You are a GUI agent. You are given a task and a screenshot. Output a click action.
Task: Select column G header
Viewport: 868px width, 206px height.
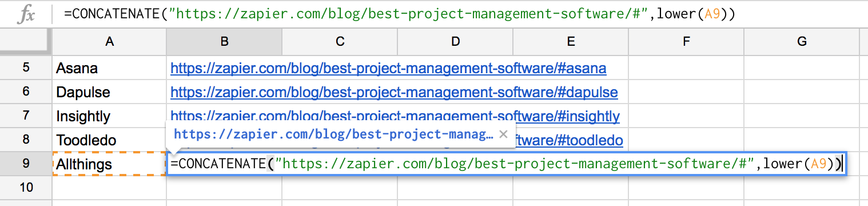(x=802, y=41)
